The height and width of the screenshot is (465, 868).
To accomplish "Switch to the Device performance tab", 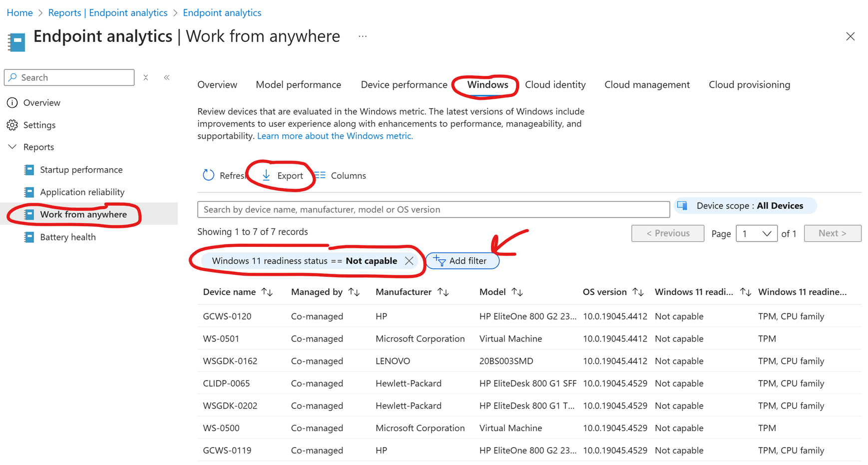I will tap(404, 85).
